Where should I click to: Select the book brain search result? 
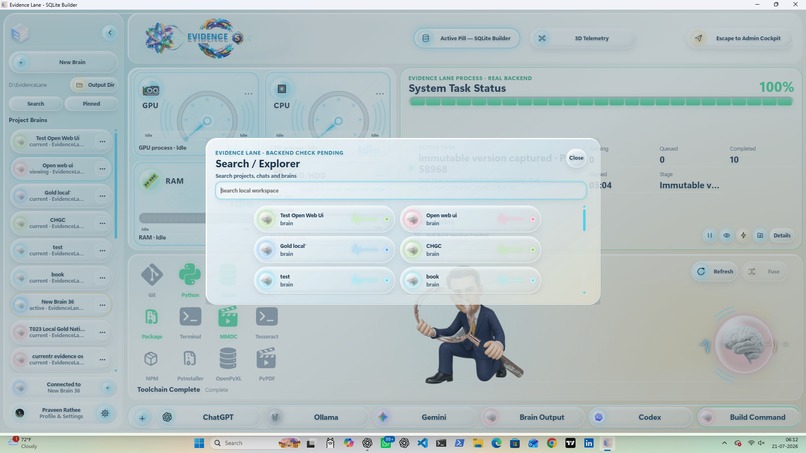pos(470,280)
